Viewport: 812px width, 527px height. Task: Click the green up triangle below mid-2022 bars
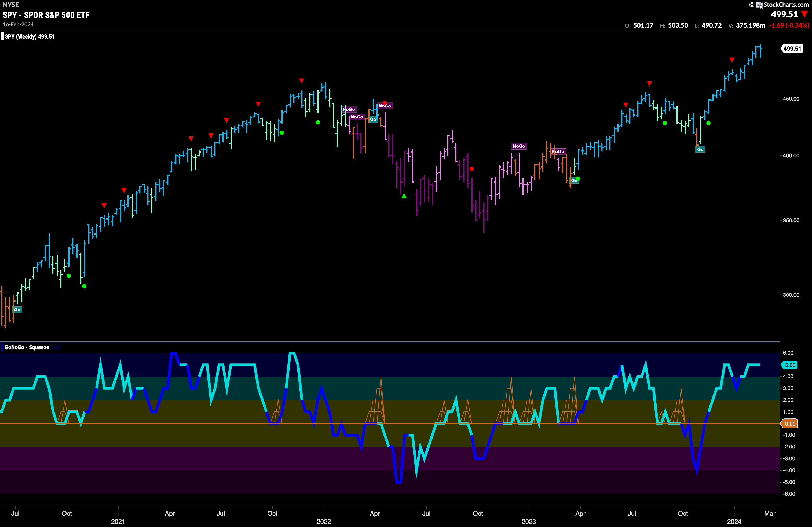404,196
